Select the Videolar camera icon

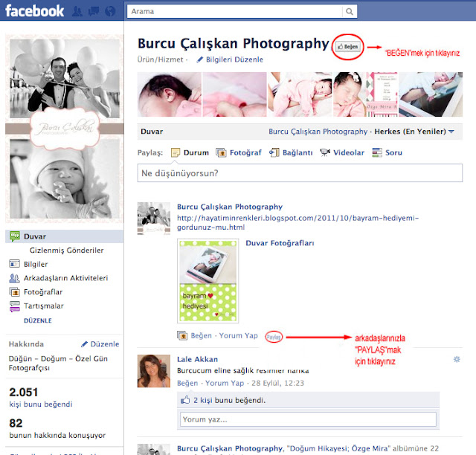325,152
